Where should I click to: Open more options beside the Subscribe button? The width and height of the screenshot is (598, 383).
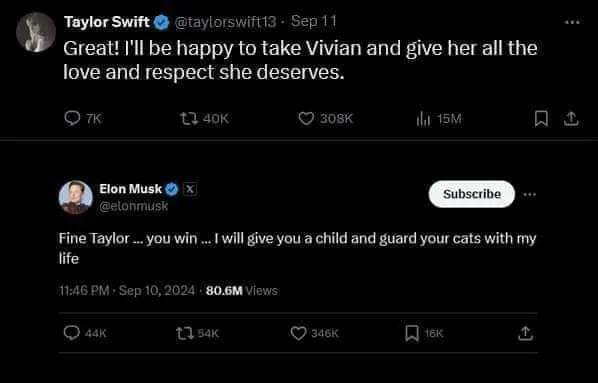[x=530, y=195]
